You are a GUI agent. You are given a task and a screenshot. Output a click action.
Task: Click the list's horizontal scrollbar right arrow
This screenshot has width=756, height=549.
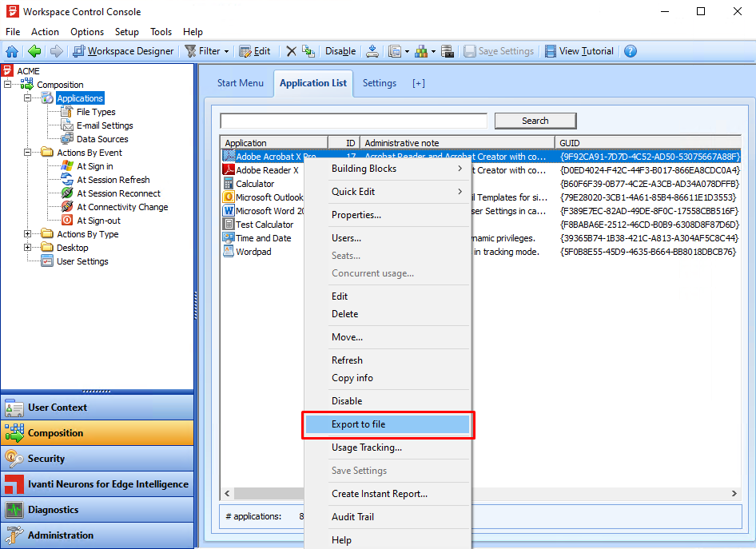tap(734, 493)
